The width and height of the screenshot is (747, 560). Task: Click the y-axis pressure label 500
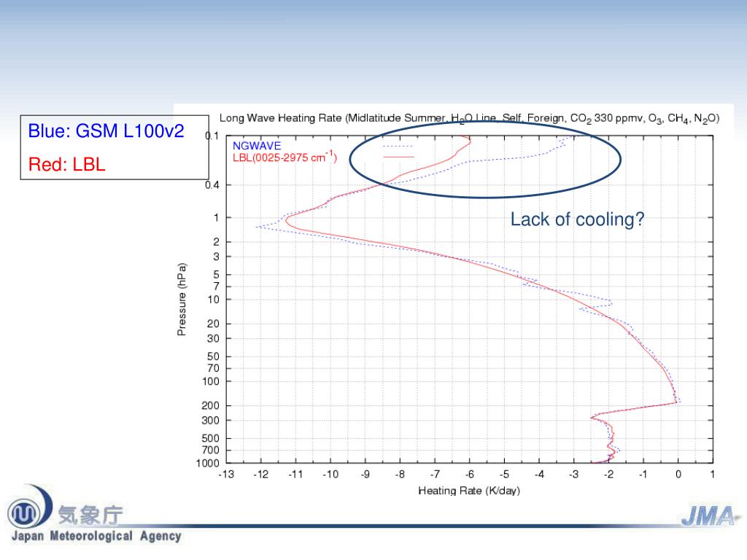point(211,438)
